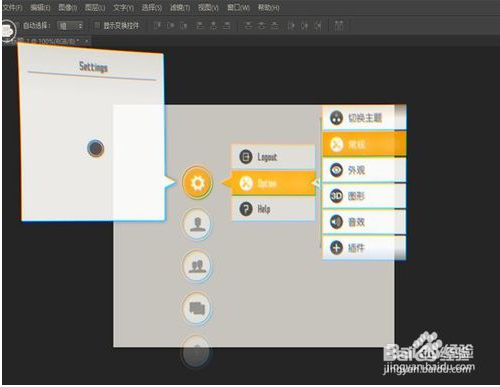Click Distribute right edges icon
This screenshot has height=387, width=500.
coord(318,25)
